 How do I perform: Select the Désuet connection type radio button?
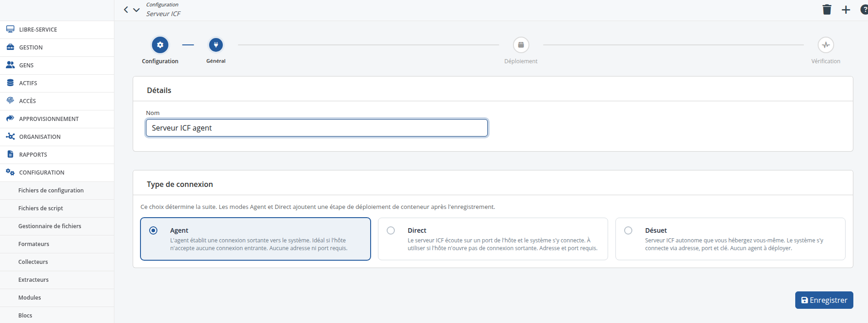click(628, 230)
